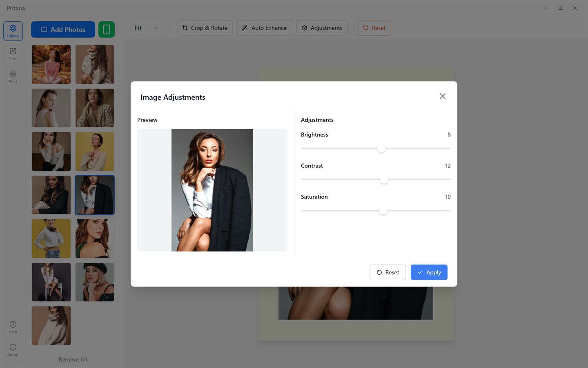Click the preview image in the dialog

pyautogui.click(x=212, y=190)
